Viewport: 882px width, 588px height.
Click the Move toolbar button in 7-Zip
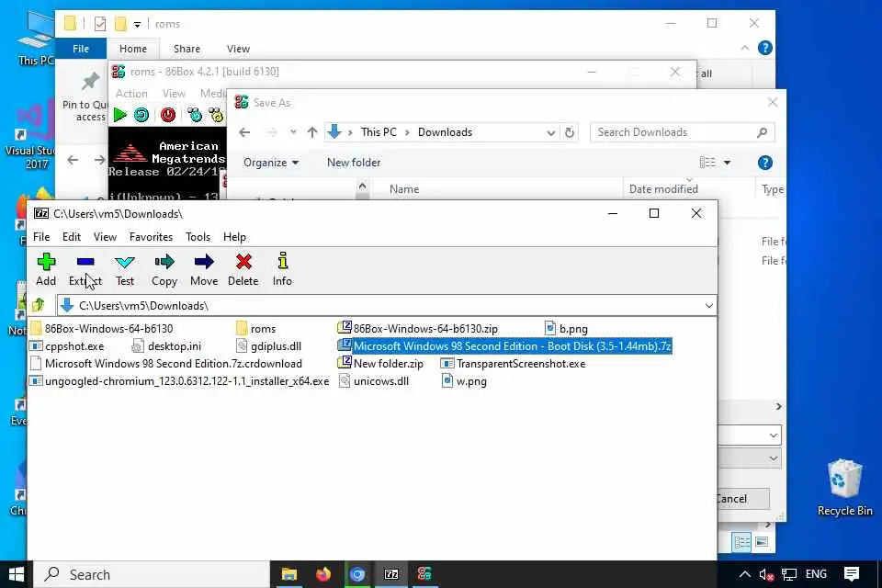(204, 269)
